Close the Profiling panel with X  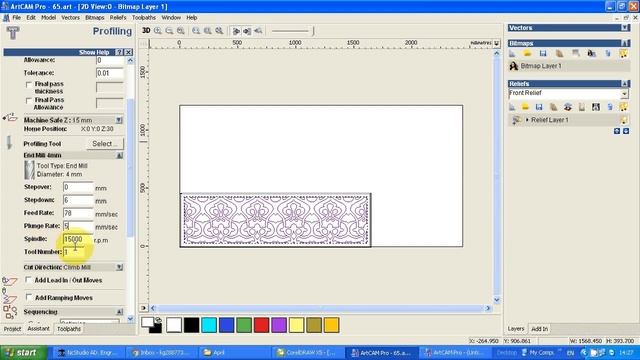click(128, 52)
